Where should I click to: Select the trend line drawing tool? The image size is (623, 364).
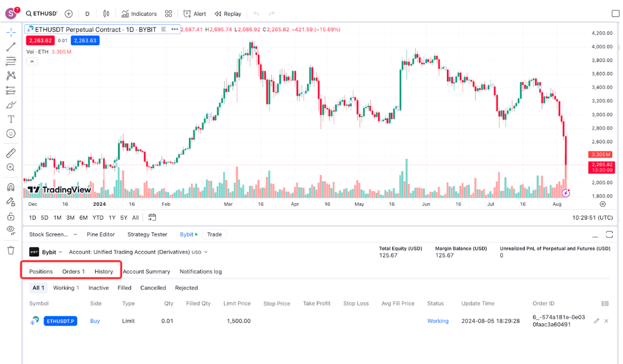[11, 47]
